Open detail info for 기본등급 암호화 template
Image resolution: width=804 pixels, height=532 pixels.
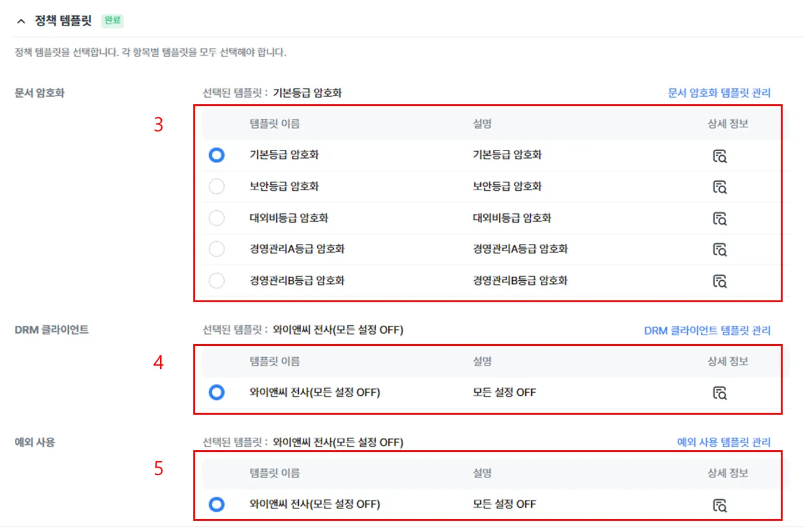(719, 156)
